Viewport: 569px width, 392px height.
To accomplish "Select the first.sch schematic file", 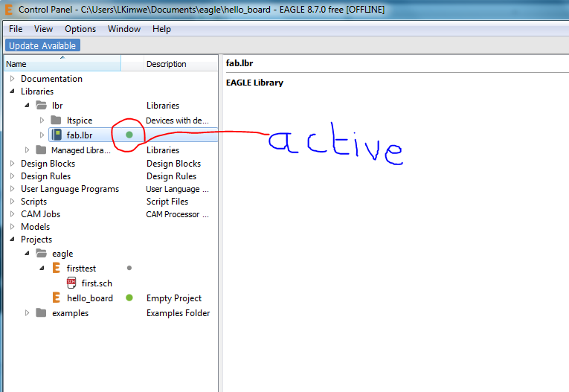I will coord(97,283).
